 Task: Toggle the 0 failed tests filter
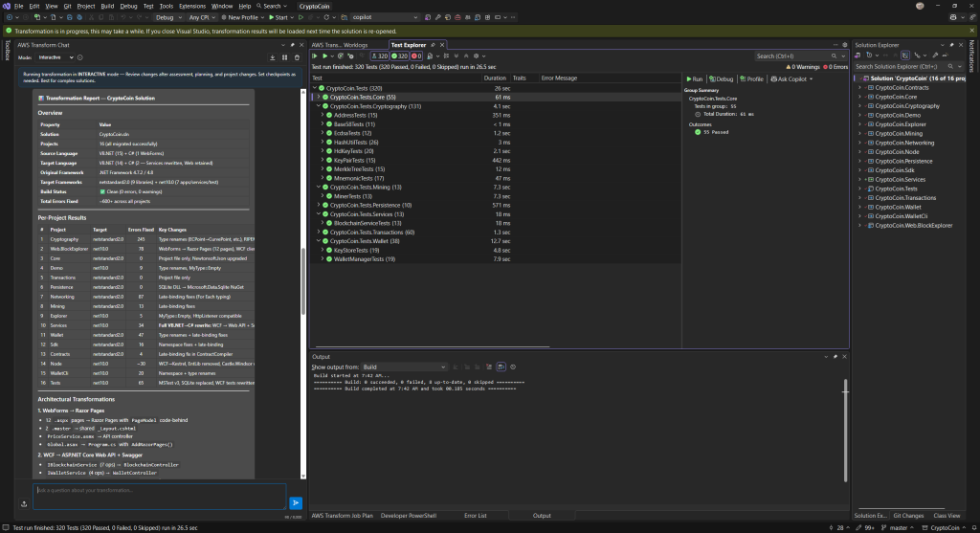click(x=416, y=56)
